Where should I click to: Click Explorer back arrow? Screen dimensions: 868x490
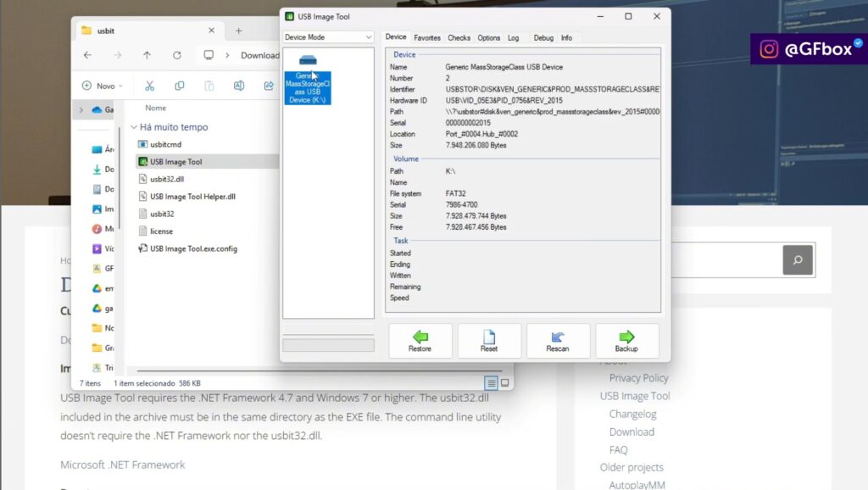[87, 55]
